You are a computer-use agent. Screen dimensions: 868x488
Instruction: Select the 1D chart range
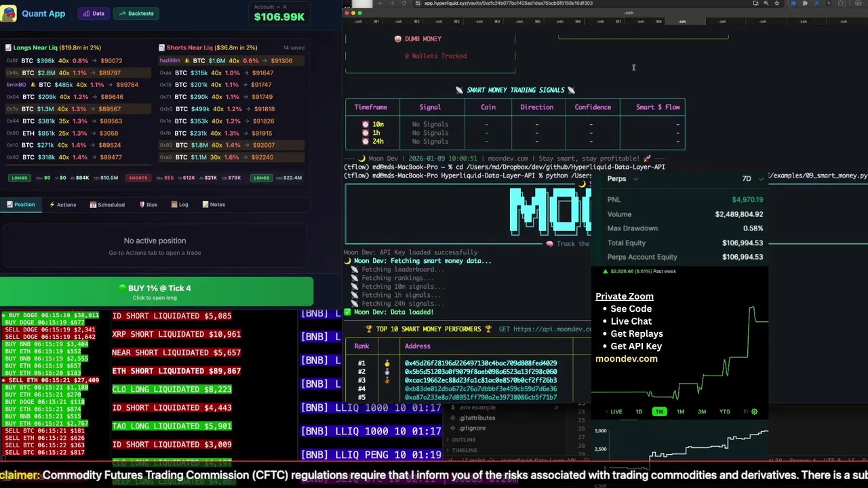(x=639, y=411)
